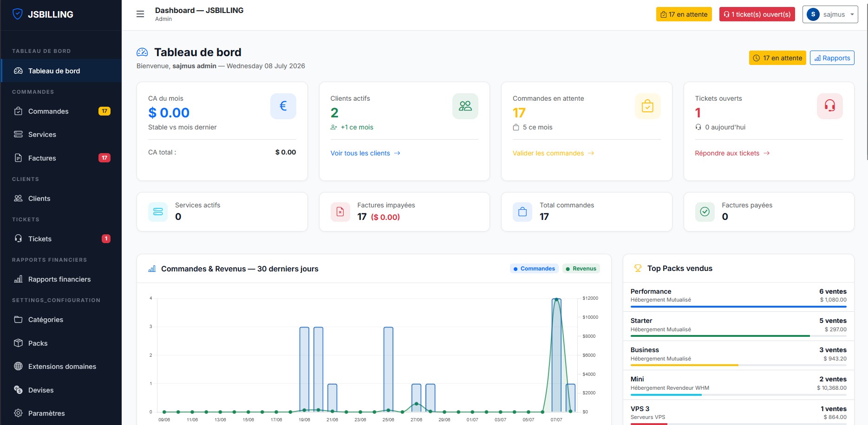The width and height of the screenshot is (868, 425).
Task: Click the Factures payées checkmark icon
Action: tap(705, 212)
